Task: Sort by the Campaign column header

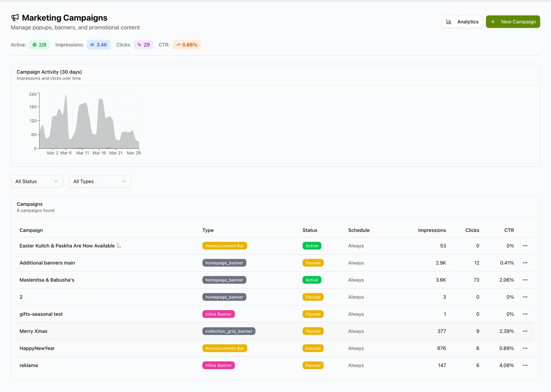Action: click(x=31, y=230)
